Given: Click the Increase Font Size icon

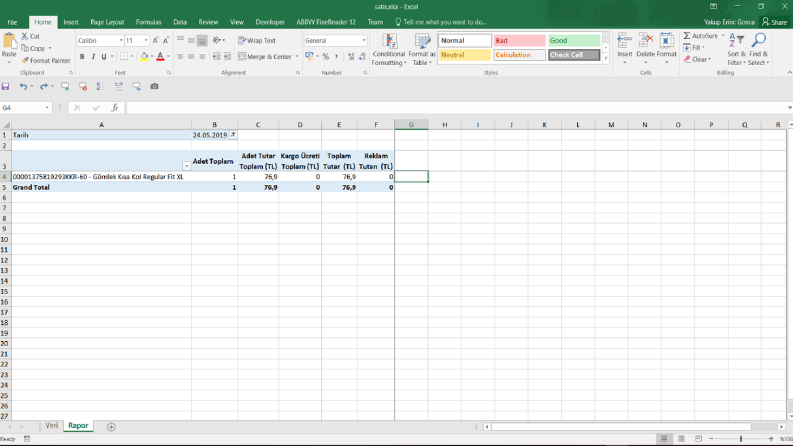Looking at the screenshot, I should 155,40.
